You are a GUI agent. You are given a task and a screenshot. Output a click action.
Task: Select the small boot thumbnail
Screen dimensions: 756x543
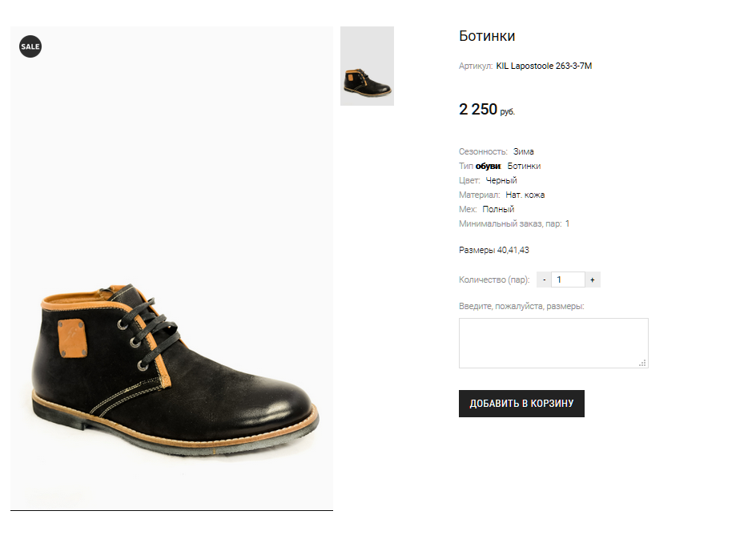[367, 66]
